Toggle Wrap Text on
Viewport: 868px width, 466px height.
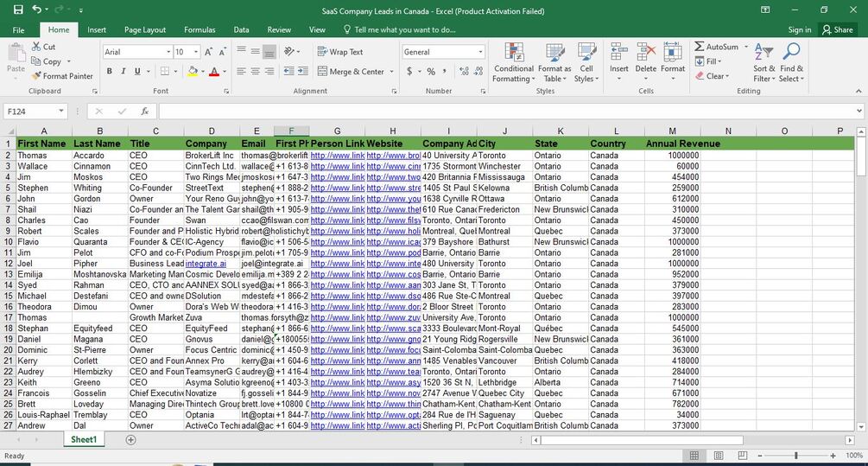[x=340, y=52]
